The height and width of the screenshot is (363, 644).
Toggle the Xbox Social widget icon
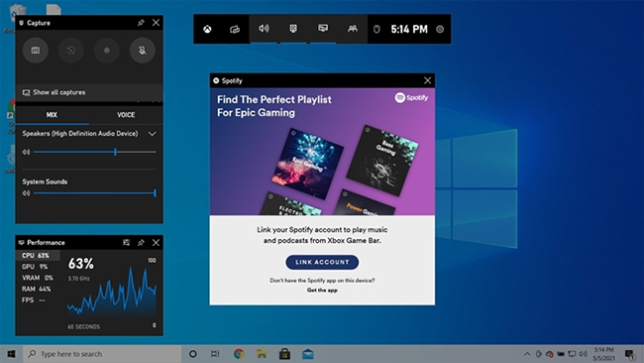tap(353, 29)
